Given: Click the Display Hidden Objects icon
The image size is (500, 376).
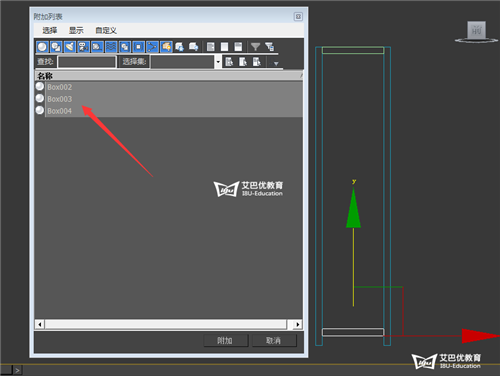Looking at the screenshot, I should 193,47.
